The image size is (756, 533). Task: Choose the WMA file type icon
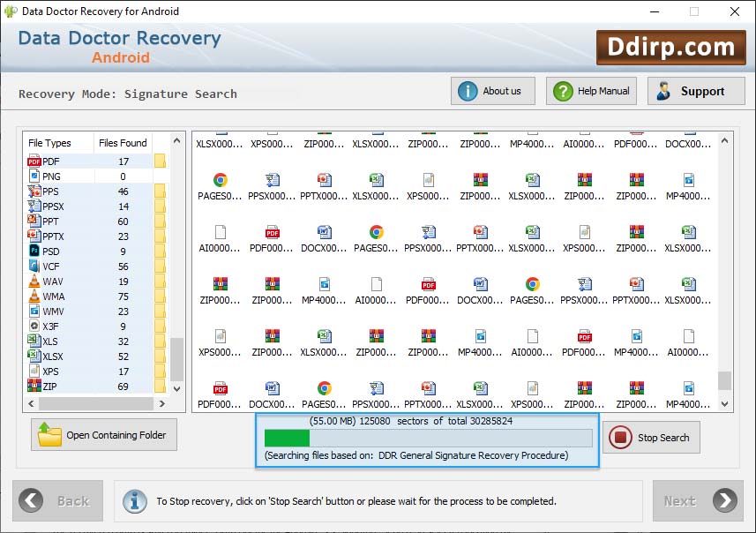pyautogui.click(x=34, y=296)
